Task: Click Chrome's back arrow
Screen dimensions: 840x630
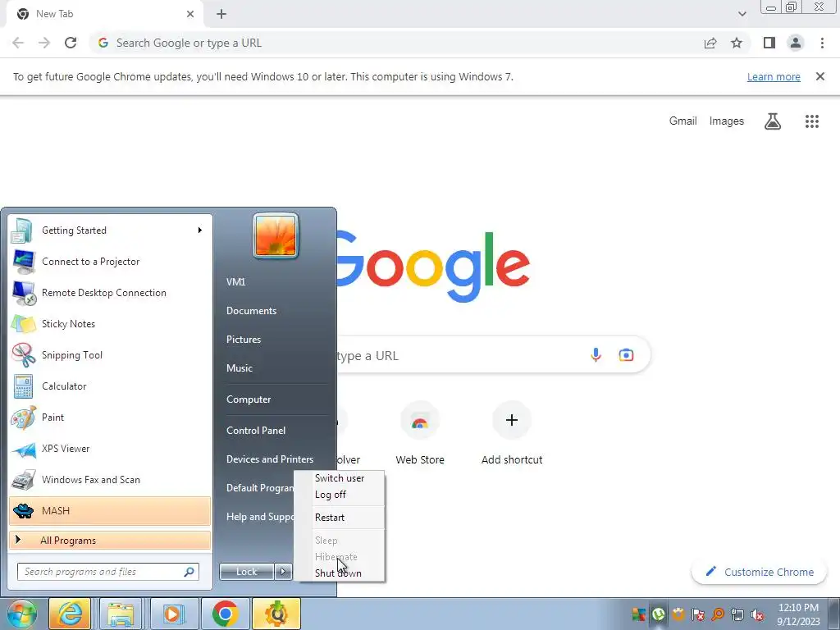Action: (x=18, y=43)
